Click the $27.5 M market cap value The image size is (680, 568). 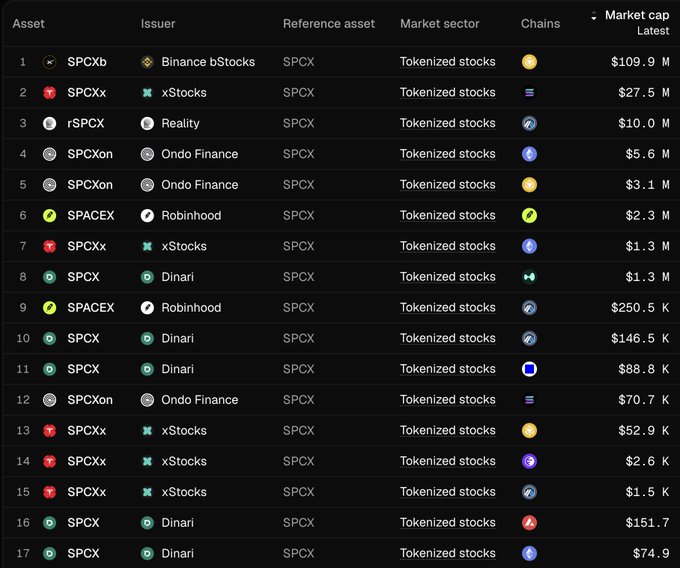click(644, 93)
